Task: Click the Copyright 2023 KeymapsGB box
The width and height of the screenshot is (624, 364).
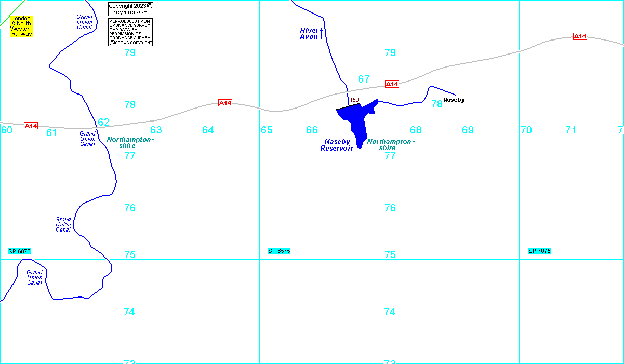Action: [x=130, y=9]
